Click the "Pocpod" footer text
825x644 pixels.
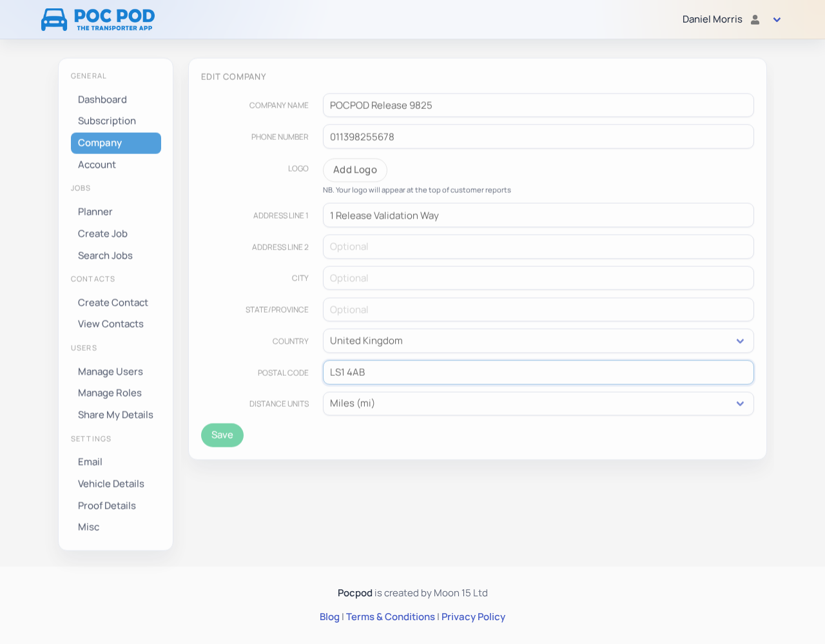coord(355,593)
